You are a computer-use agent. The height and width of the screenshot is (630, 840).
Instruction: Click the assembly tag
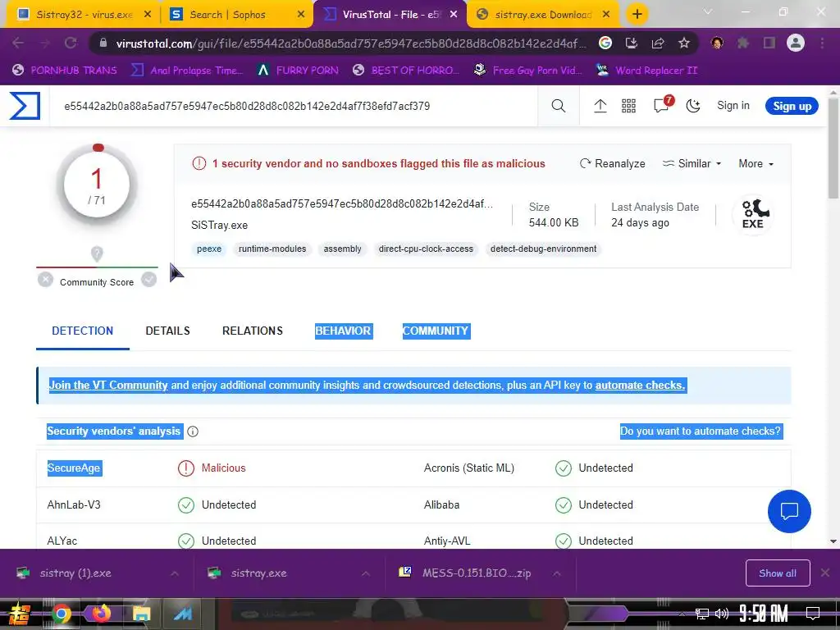pyautogui.click(x=342, y=249)
